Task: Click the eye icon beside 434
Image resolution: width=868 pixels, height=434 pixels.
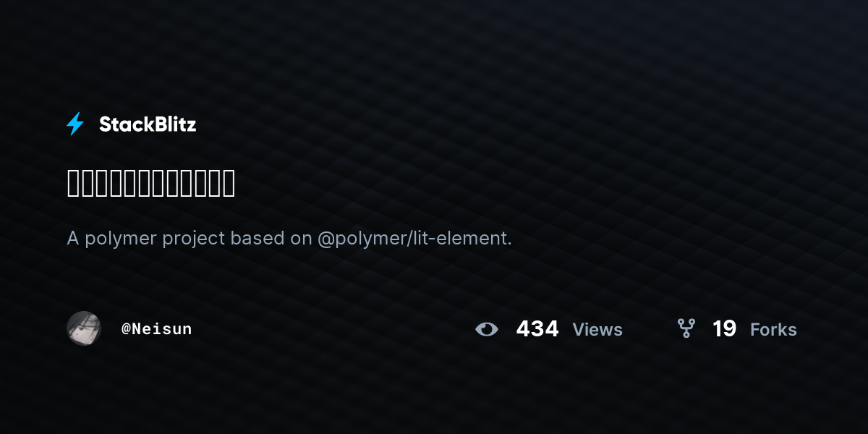Action: (x=487, y=329)
